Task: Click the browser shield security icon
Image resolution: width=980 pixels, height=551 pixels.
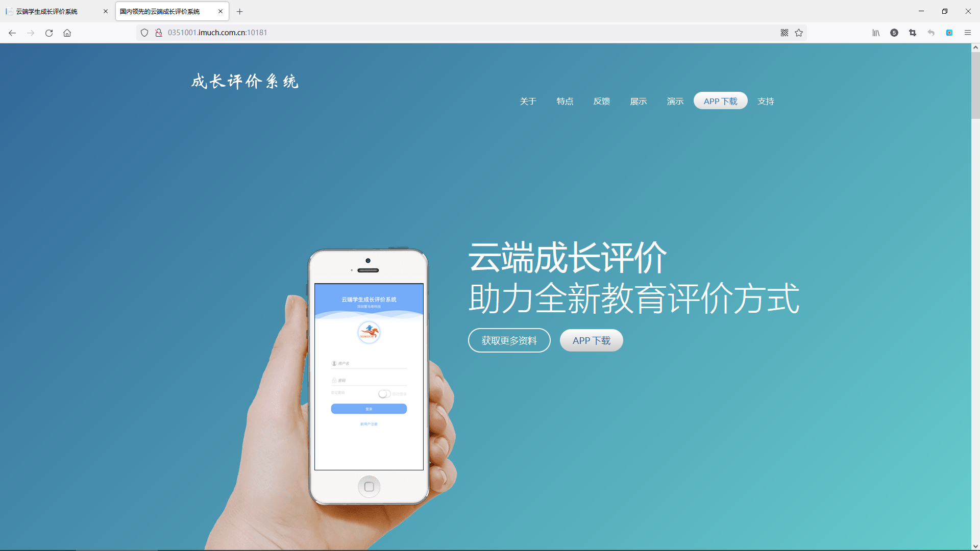Action: click(x=145, y=32)
